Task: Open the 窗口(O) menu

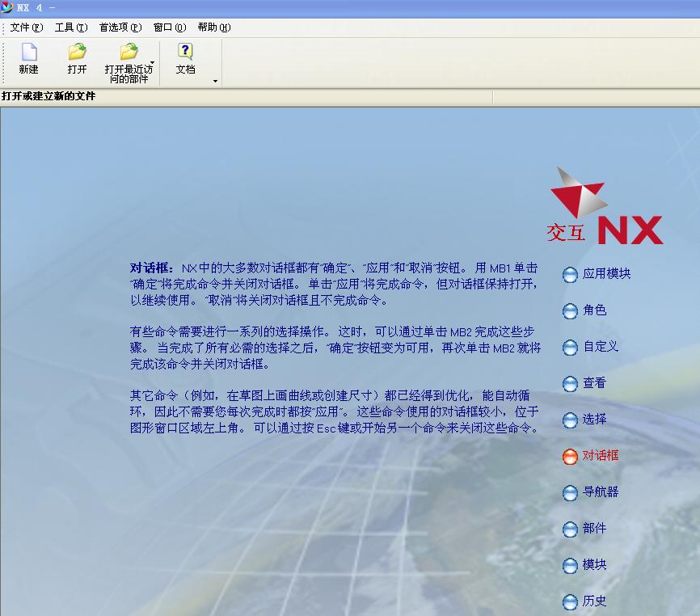Action: click(x=170, y=27)
